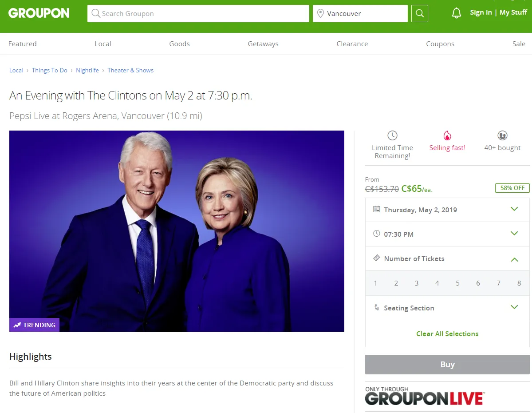Expand the 07:30 PM time dropdown

(x=447, y=234)
